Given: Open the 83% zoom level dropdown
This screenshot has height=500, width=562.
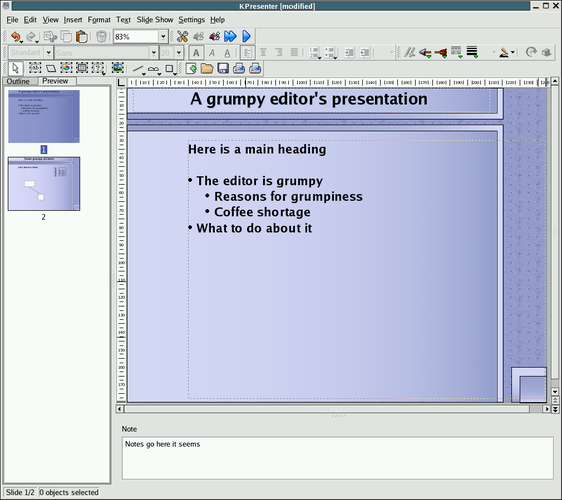Looking at the screenshot, I should click(163, 37).
